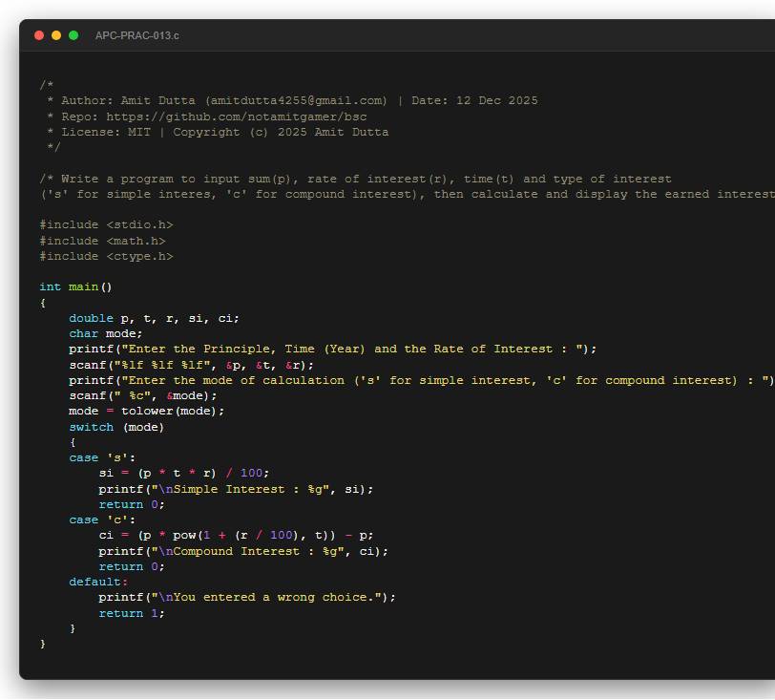Click the #include <stdio.h> line

coord(106,224)
